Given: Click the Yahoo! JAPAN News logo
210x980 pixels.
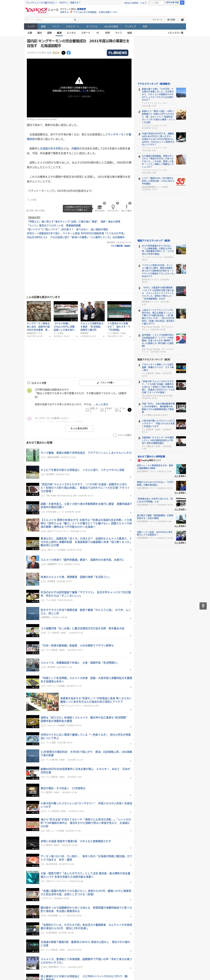Looking at the screenshot, I should coord(42,10).
